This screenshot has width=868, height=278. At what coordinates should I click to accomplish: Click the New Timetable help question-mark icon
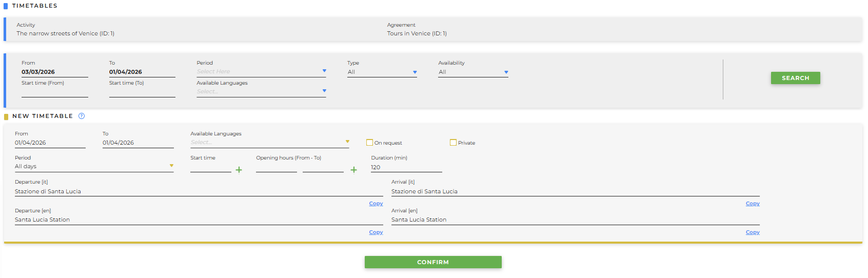click(82, 116)
